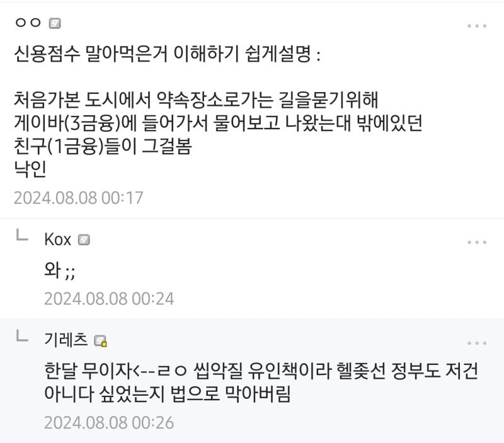Viewport: 504px width, 443px height.
Task: Click the reply arrow before 기레츠's reply
Action: [x=22, y=336]
